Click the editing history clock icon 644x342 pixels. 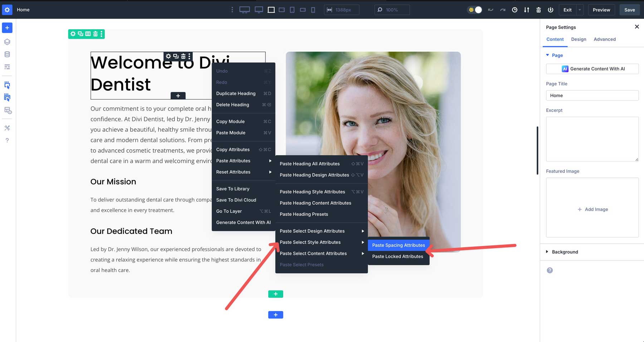[x=515, y=10]
